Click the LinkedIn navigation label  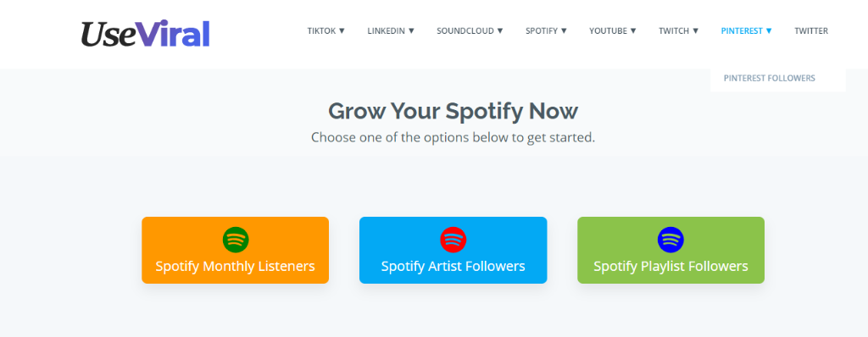coord(386,31)
